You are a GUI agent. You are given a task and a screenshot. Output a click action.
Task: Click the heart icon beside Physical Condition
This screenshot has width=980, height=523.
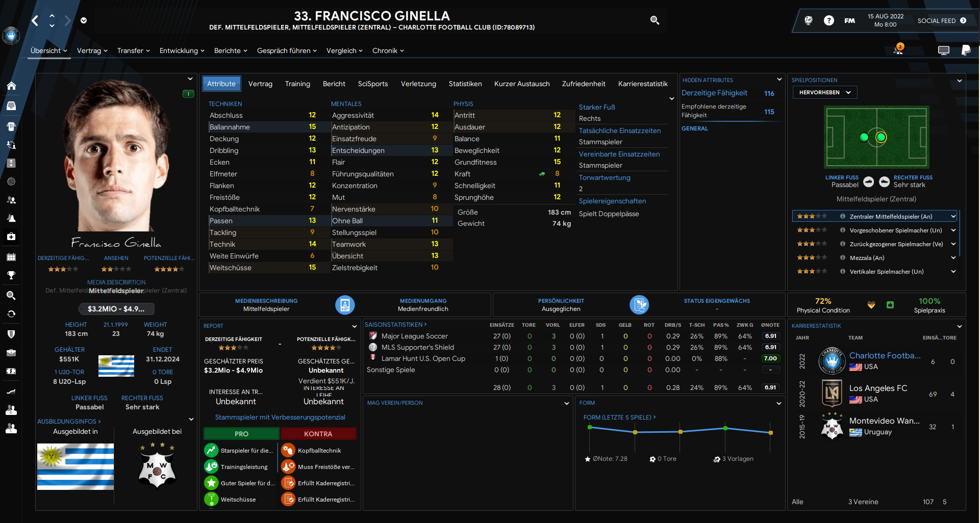pyautogui.click(x=871, y=305)
